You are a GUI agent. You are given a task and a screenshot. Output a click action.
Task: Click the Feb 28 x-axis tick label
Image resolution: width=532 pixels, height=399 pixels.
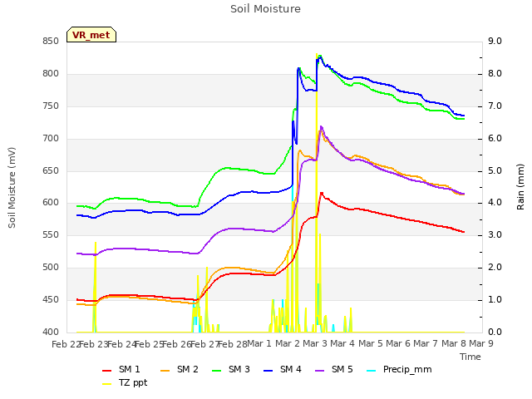coord(233,344)
